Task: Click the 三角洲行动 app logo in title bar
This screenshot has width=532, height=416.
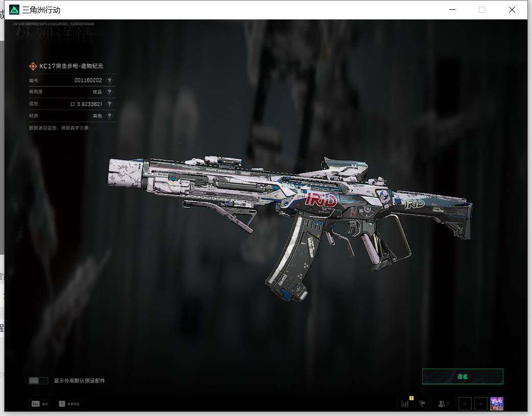Action: [x=14, y=10]
